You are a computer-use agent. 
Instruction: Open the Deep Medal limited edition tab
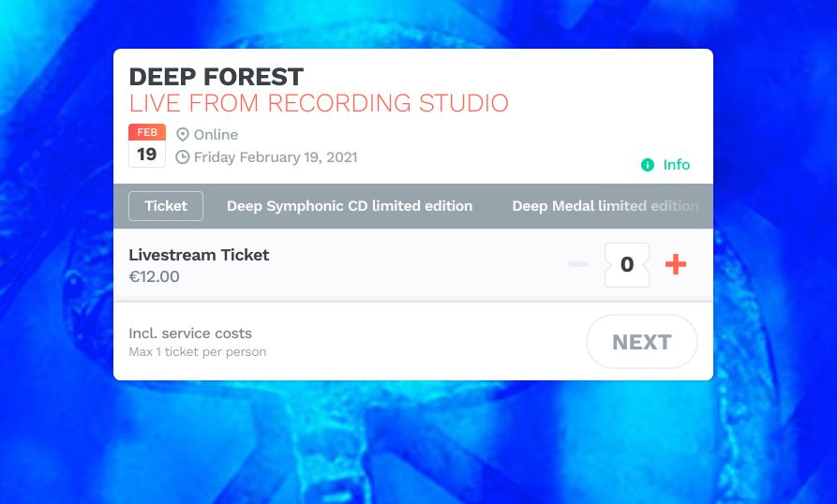pyautogui.click(x=605, y=206)
